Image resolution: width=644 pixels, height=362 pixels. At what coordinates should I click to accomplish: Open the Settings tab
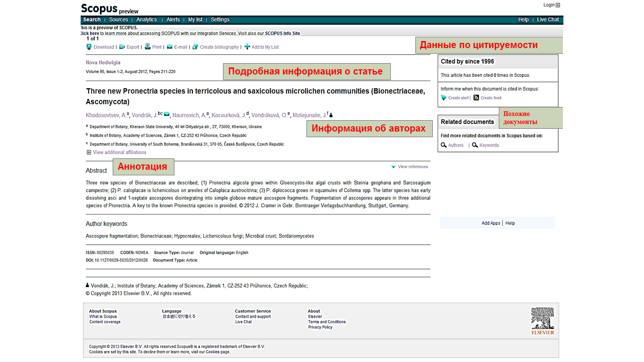tap(220, 20)
